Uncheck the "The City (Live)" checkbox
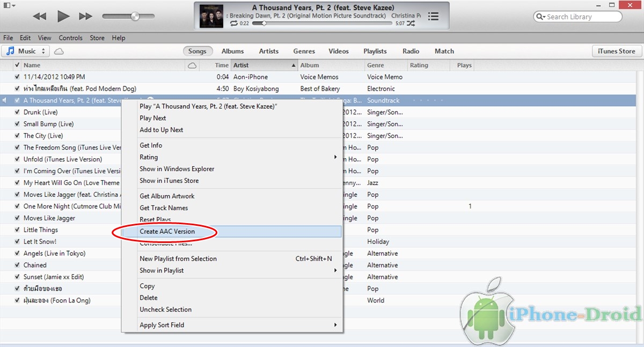Image resolution: width=644 pixels, height=347 pixels. pyautogui.click(x=17, y=136)
